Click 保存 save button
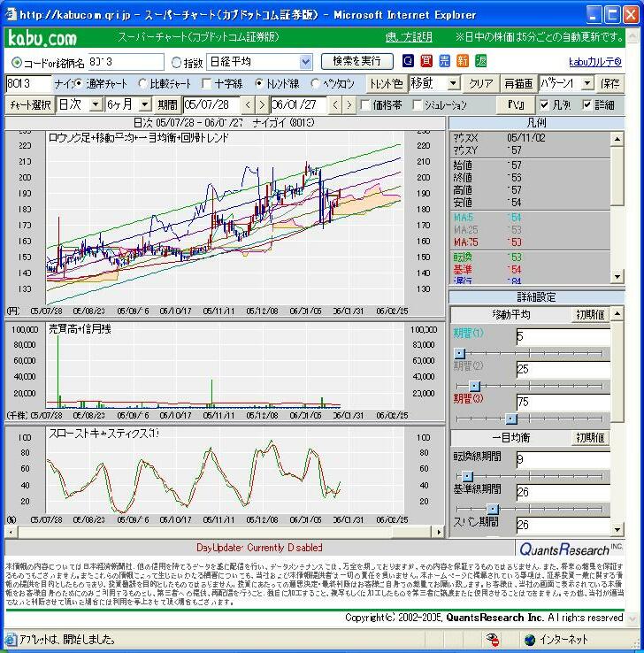 coord(609,84)
